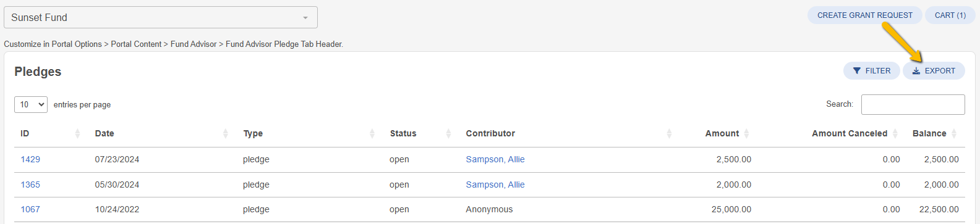Open pledge ID 1365
The height and width of the screenshot is (224, 980).
pyautogui.click(x=30, y=185)
